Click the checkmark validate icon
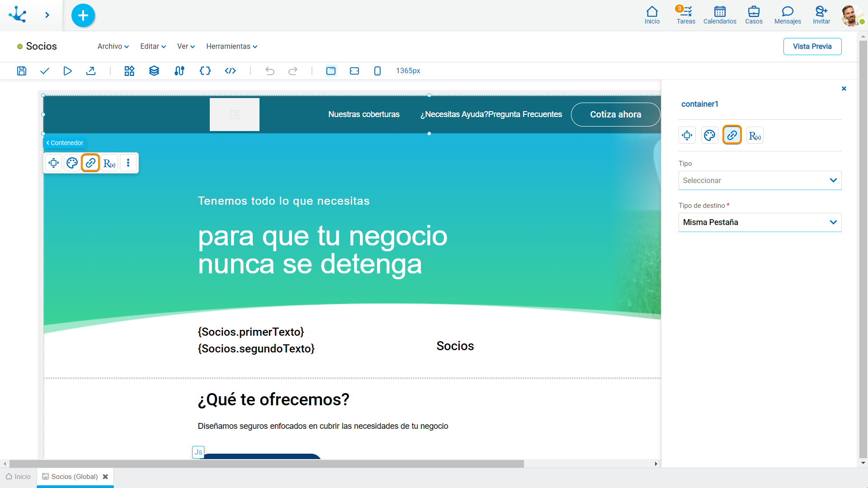The width and height of the screenshot is (868, 488). (45, 71)
